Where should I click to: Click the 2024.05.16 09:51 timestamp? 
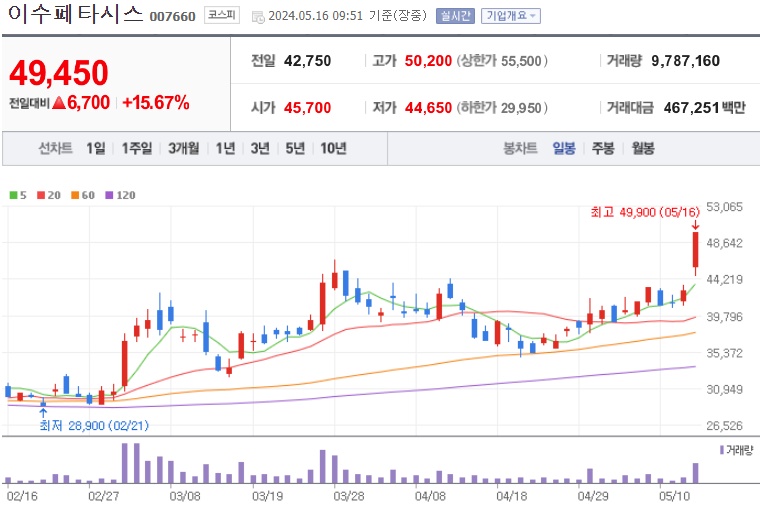click(x=316, y=16)
